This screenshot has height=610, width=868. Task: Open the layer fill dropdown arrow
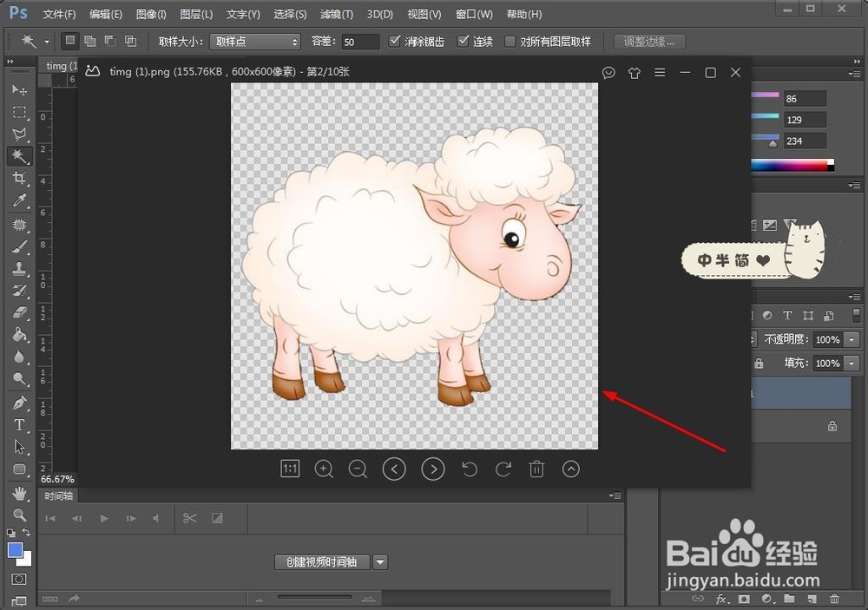pos(852,363)
